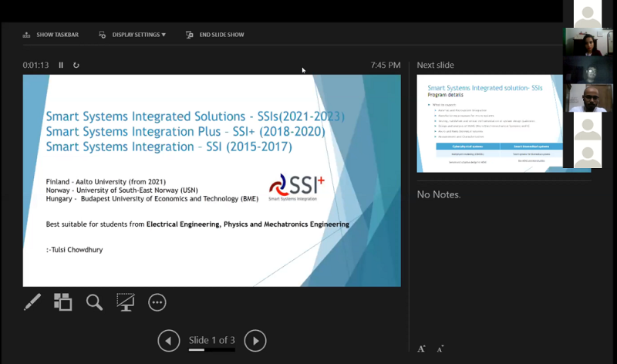
Task: Open the see all slides grid
Action: click(x=62, y=302)
